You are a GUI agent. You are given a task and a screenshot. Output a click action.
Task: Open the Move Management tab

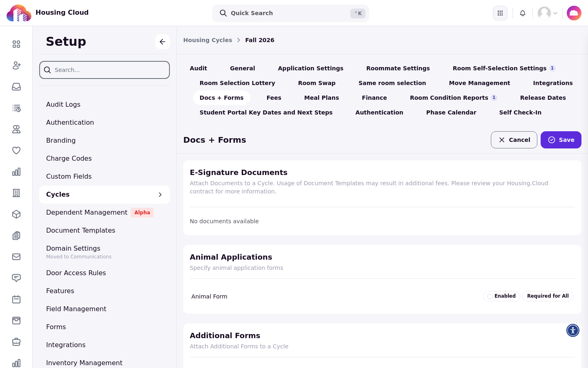(479, 83)
